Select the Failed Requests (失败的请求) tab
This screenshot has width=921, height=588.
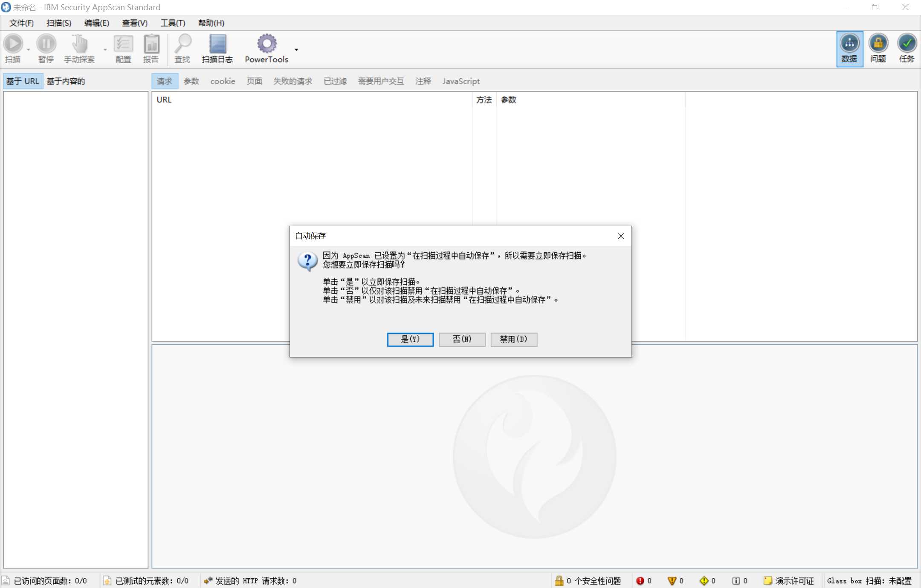(x=293, y=81)
